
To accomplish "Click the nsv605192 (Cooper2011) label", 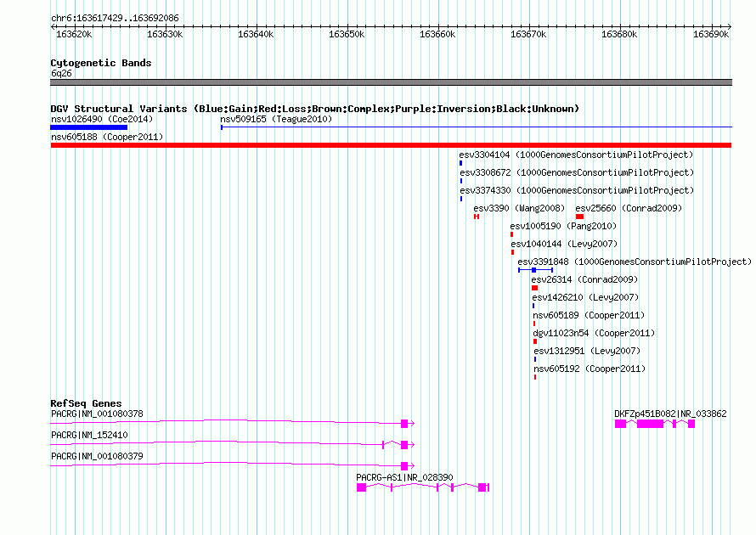I will point(590,369).
